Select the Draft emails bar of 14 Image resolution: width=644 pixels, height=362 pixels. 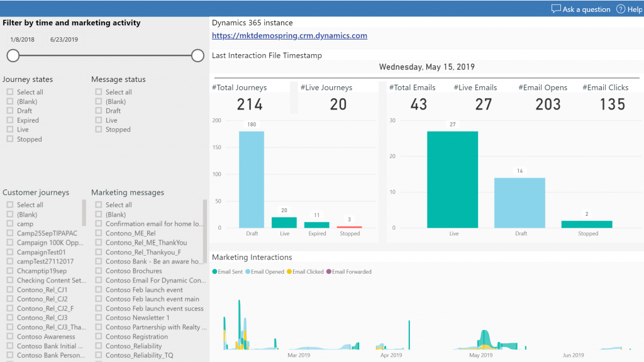tap(519, 203)
